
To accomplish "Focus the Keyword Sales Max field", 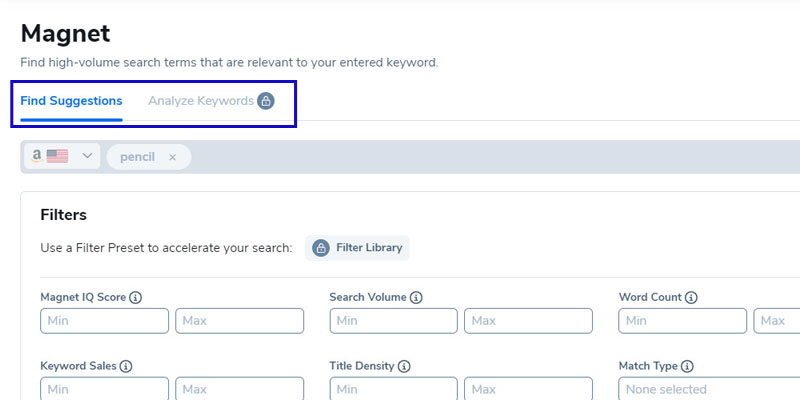I will (240, 389).
